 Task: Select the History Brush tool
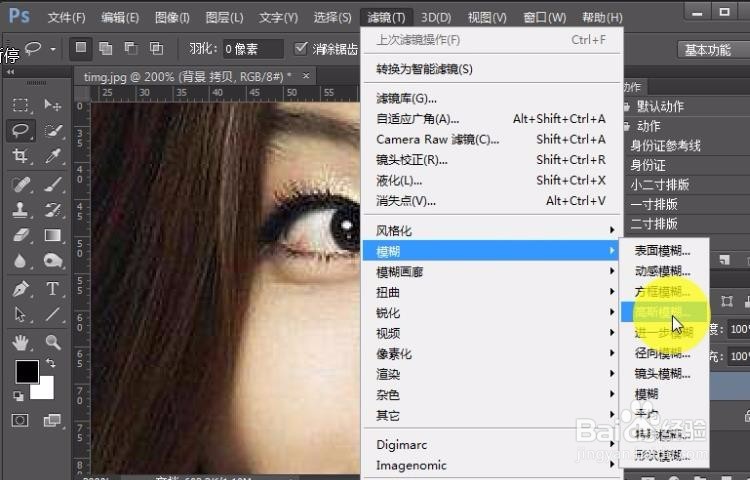click(53, 209)
